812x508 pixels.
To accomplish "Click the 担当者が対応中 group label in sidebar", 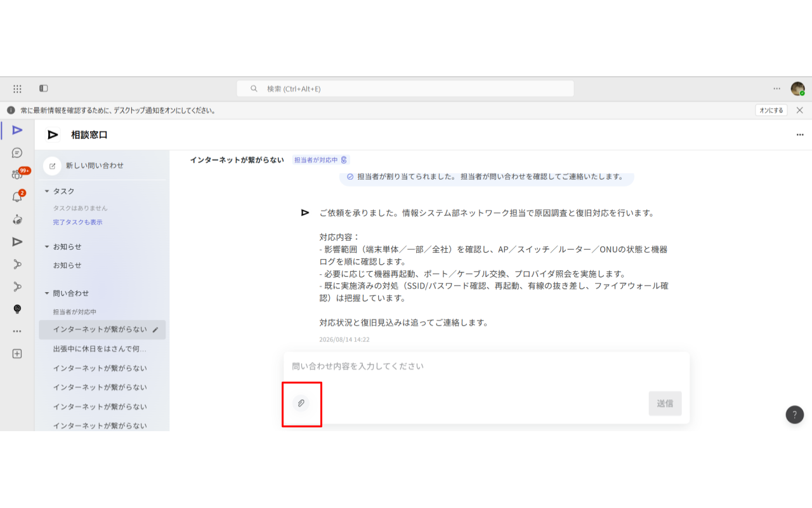I will [75, 312].
